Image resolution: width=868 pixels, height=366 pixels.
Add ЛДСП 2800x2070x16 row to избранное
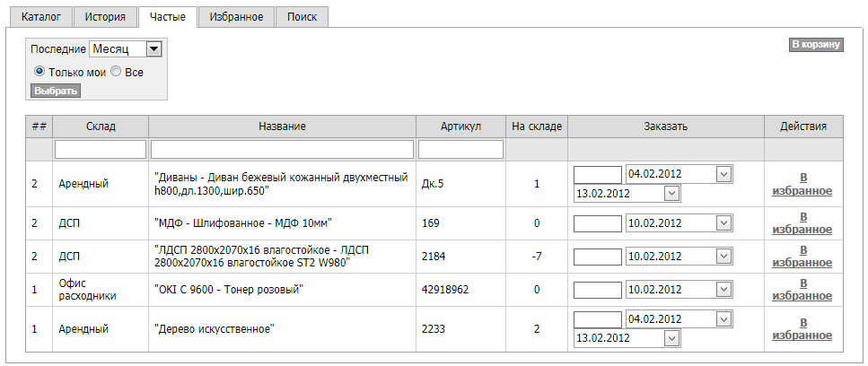802,256
